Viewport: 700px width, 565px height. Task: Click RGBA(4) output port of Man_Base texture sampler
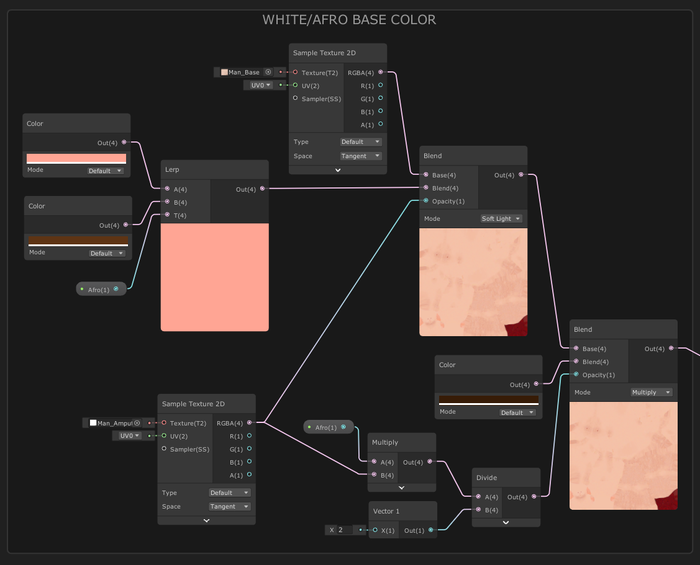click(380, 72)
